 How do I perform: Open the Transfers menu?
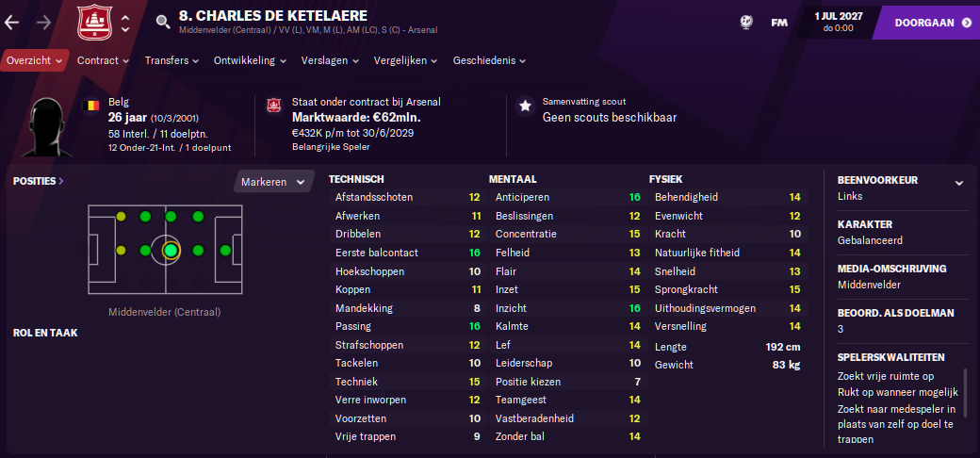171,60
